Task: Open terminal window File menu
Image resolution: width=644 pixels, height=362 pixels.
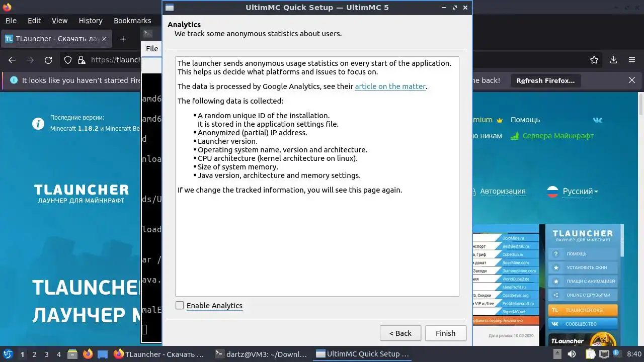Action: [x=152, y=49]
